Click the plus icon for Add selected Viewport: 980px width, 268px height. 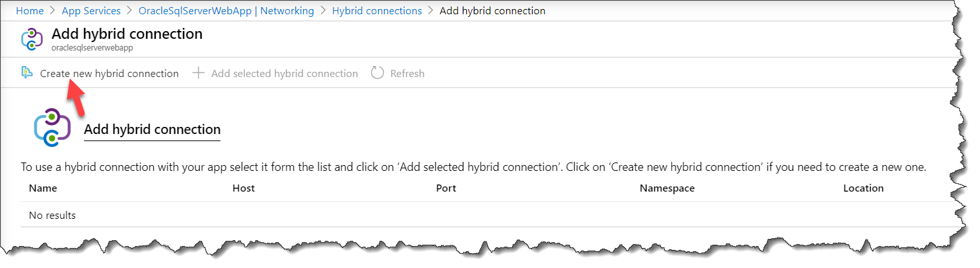click(198, 73)
